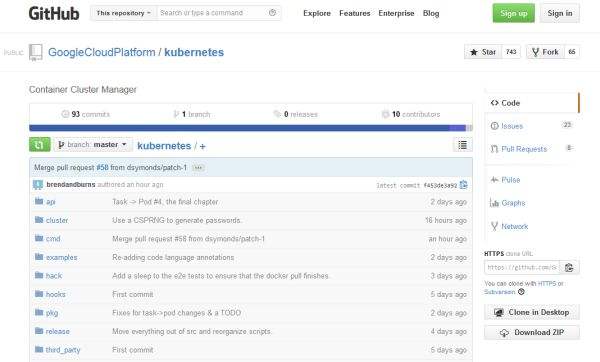Star the kubernetes repository
This screenshot has width=600, height=362.
tap(483, 52)
